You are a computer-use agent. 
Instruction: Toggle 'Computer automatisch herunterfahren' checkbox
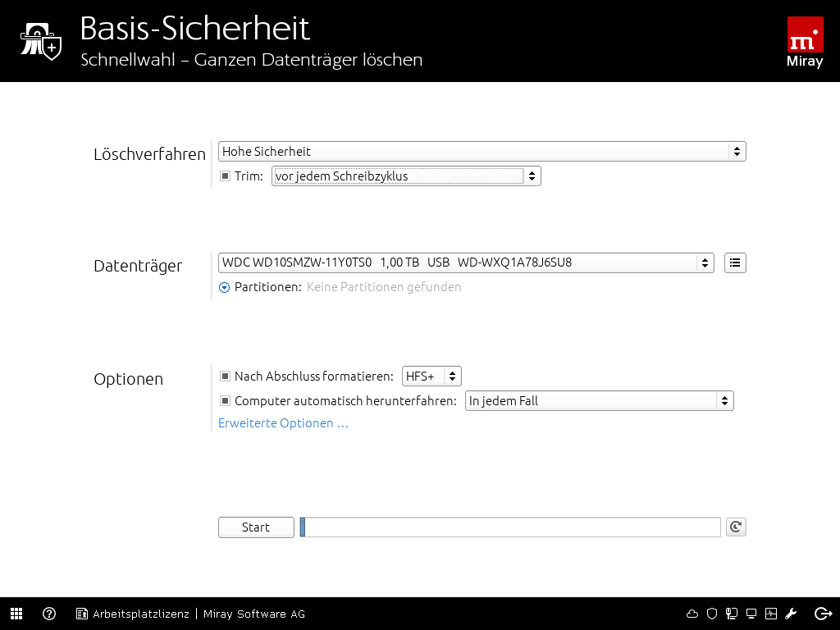point(226,401)
